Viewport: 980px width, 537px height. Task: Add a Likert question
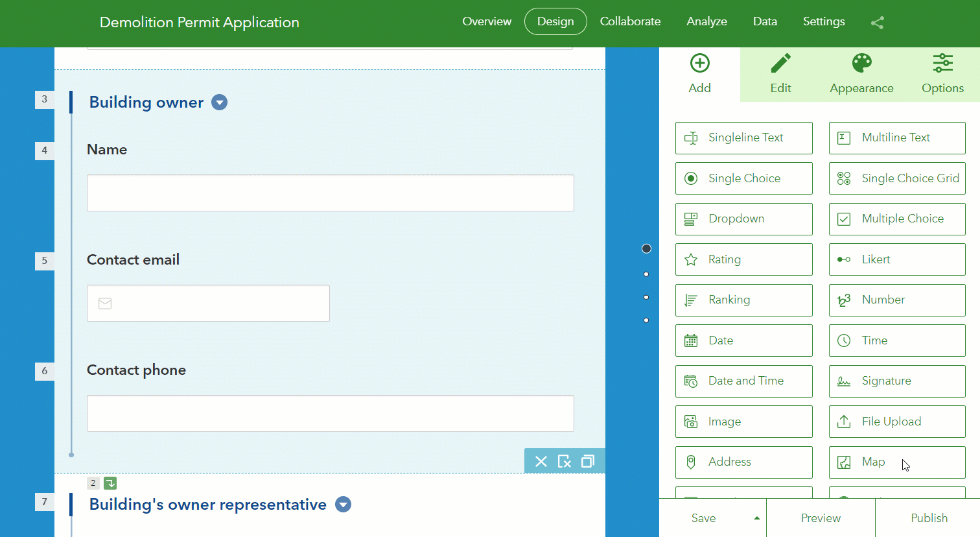897,259
